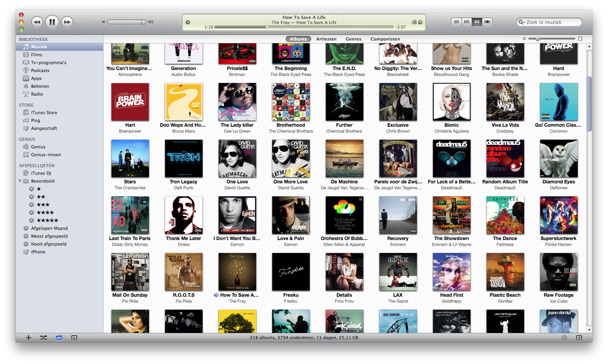Viewport: 608px width, 364px height.
Task: Open the search magnifier dropdown
Action: pyautogui.click(x=522, y=22)
